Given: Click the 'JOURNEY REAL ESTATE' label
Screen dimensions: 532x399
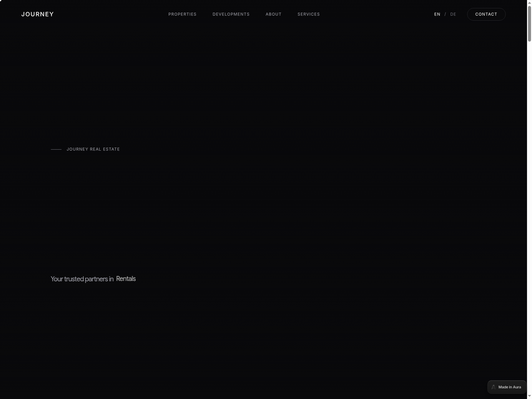Looking at the screenshot, I should 93,149.
